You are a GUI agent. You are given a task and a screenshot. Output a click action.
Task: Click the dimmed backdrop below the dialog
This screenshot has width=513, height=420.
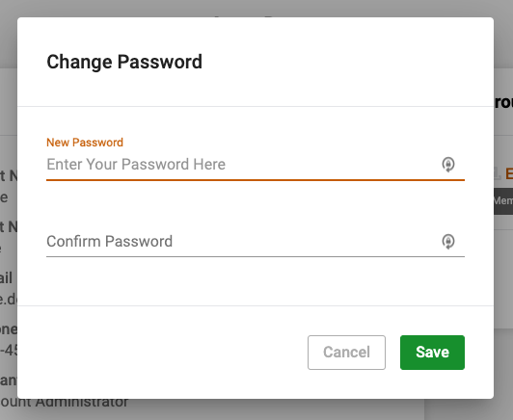(x=256, y=409)
